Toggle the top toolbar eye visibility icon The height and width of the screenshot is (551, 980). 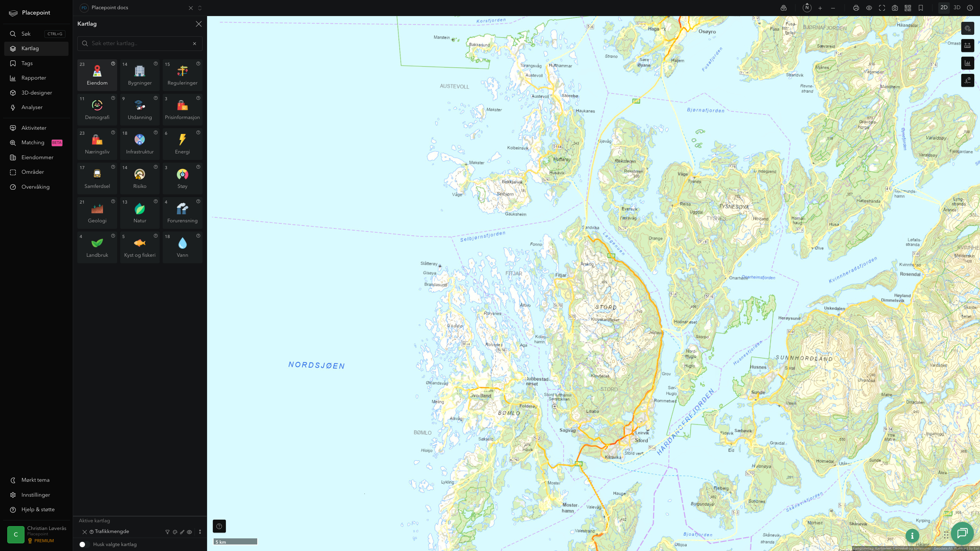(x=869, y=8)
